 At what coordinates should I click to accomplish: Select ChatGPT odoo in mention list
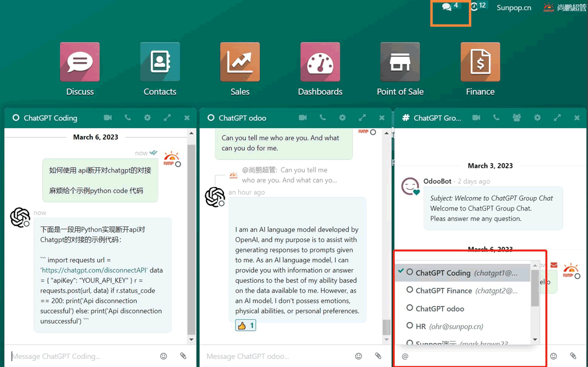[x=463, y=309]
